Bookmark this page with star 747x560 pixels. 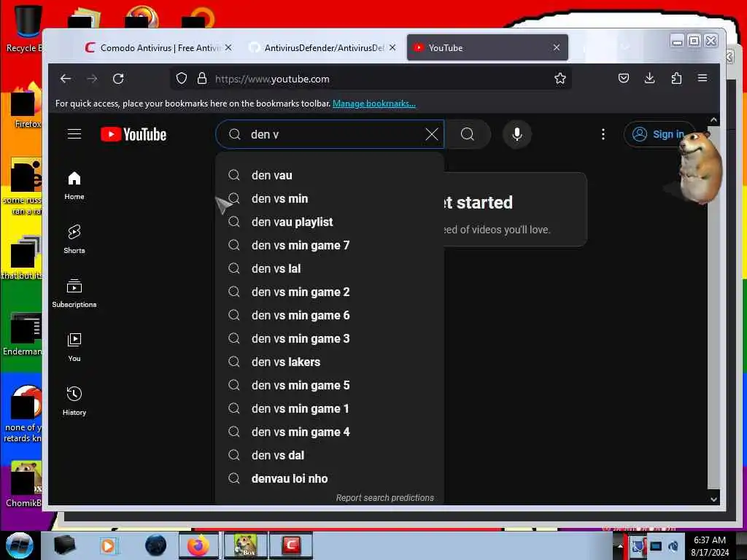(x=560, y=79)
